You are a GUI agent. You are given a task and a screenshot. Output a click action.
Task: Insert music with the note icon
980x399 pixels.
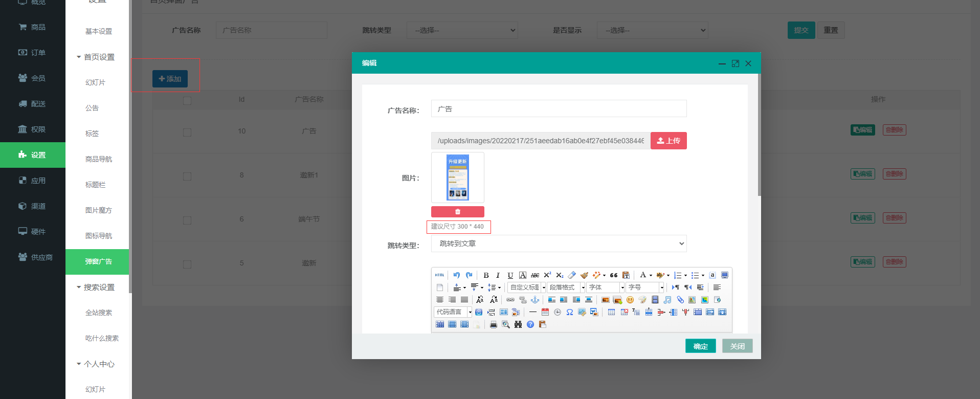click(x=667, y=300)
